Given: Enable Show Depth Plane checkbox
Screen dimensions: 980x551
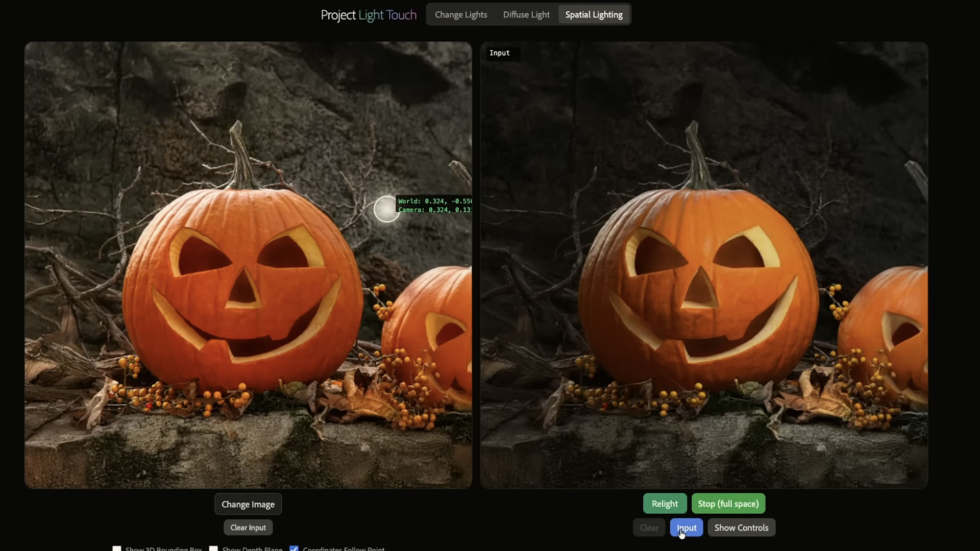Looking at the screenshot, I should click(213, 549).
